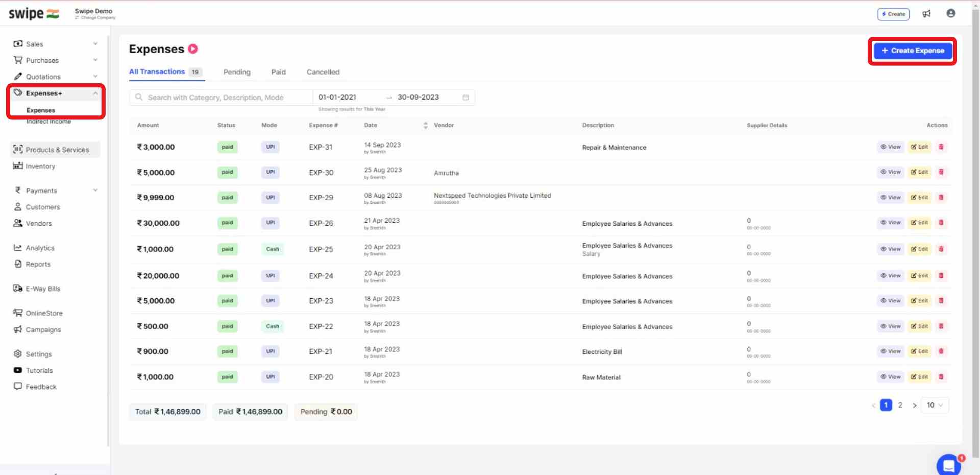Image resolution: width=980 pixels, height=475 pixels.
Task: Expand the Sales menu chevron
Action: click(95, 44)
